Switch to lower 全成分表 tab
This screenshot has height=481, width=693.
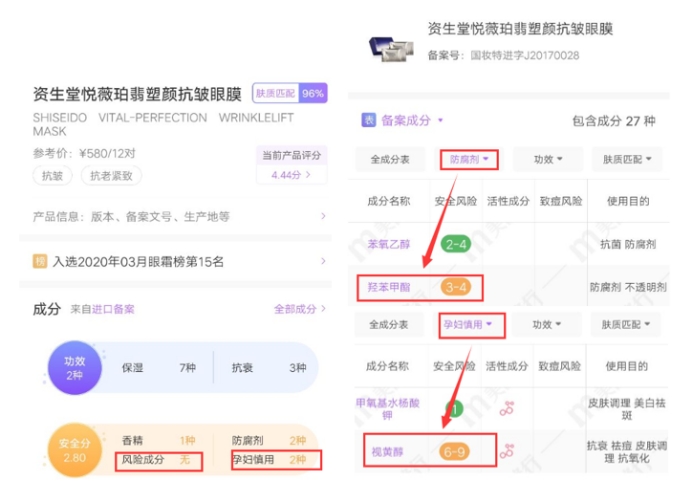(389, 324)
